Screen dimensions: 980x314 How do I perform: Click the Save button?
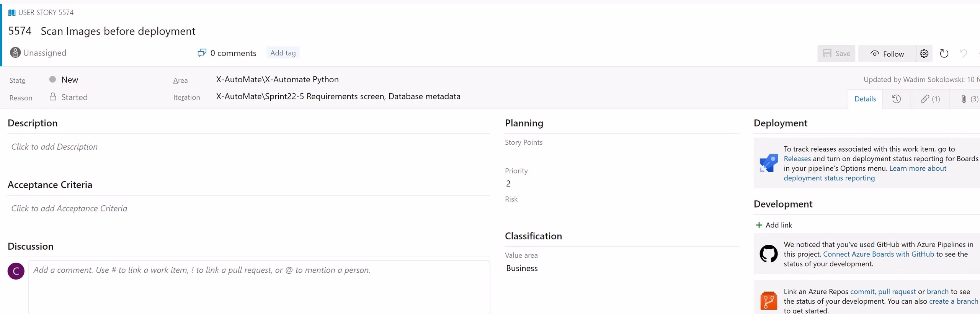(836, 54)
